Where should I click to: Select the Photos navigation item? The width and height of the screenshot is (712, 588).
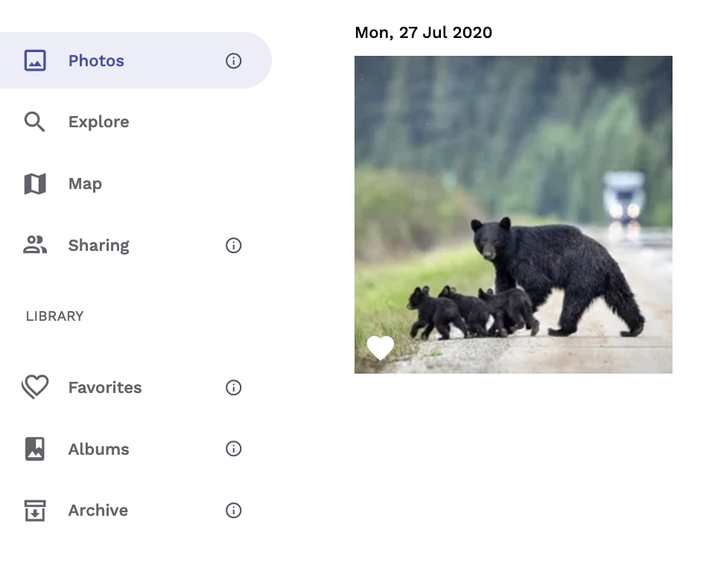coord(136,60)
